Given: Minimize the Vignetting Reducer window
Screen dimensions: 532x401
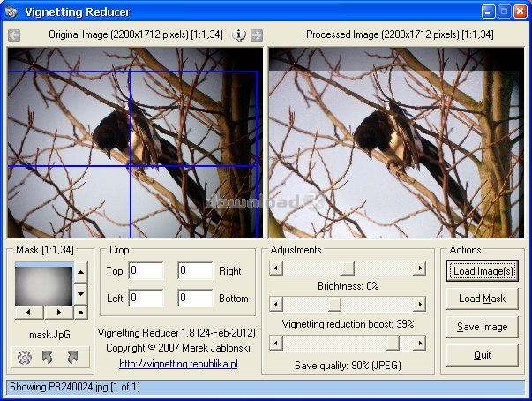Looking at the screenshot, I should coord(489,11).
